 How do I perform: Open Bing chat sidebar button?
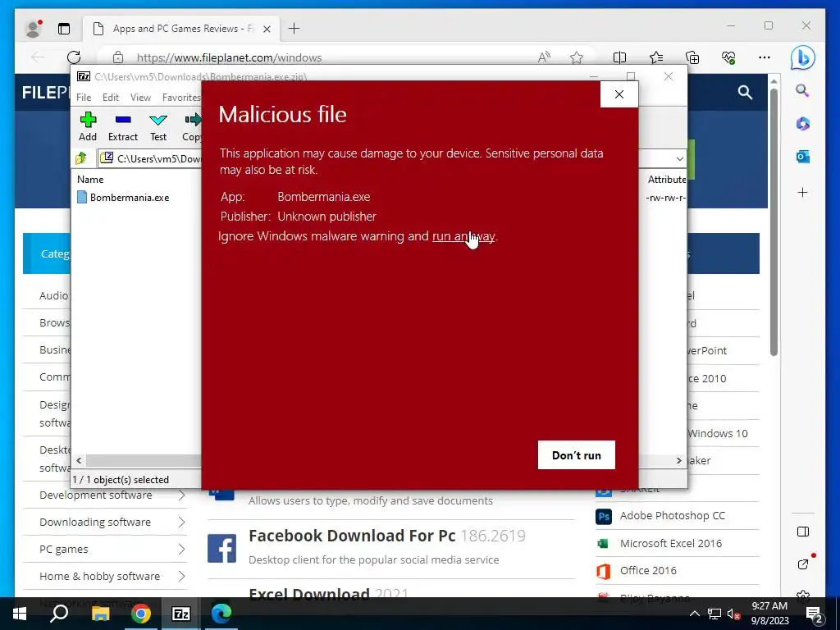coord(802,57)
